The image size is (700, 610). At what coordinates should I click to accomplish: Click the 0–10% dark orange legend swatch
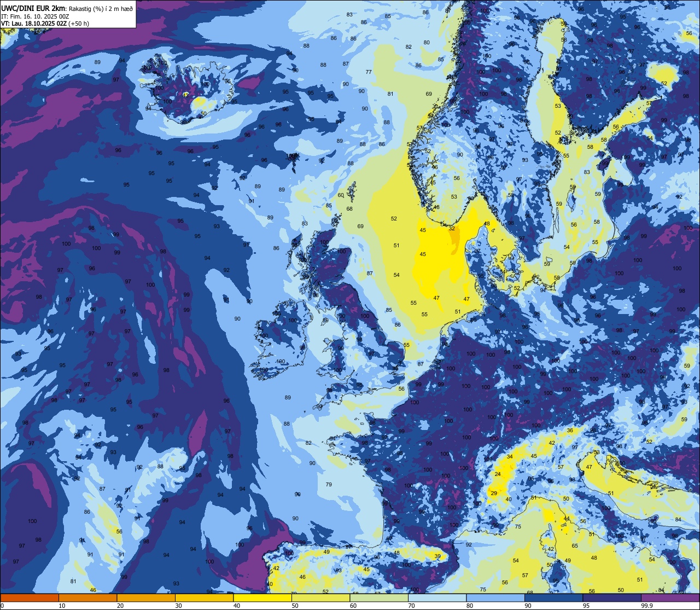click(x=30, y=597)
